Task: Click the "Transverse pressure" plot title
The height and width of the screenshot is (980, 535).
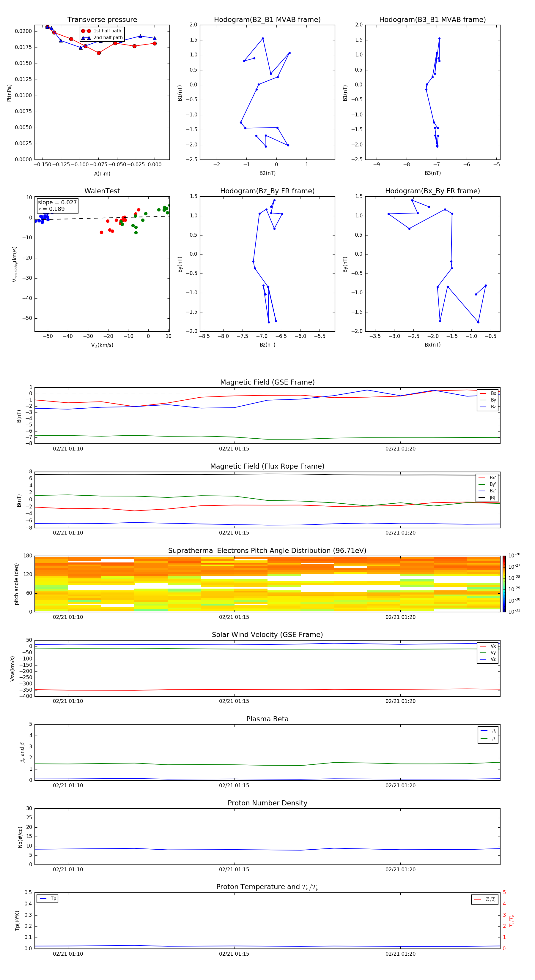Action: tap(102, 20)
